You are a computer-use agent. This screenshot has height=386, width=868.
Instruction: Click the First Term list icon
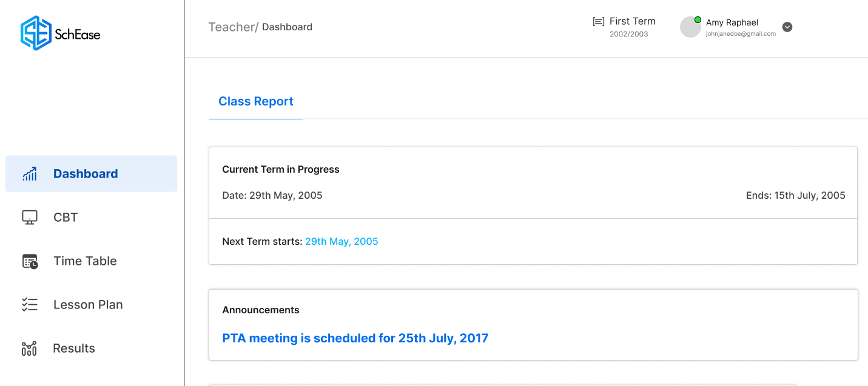pyautogui.click(x=598, y=21)
